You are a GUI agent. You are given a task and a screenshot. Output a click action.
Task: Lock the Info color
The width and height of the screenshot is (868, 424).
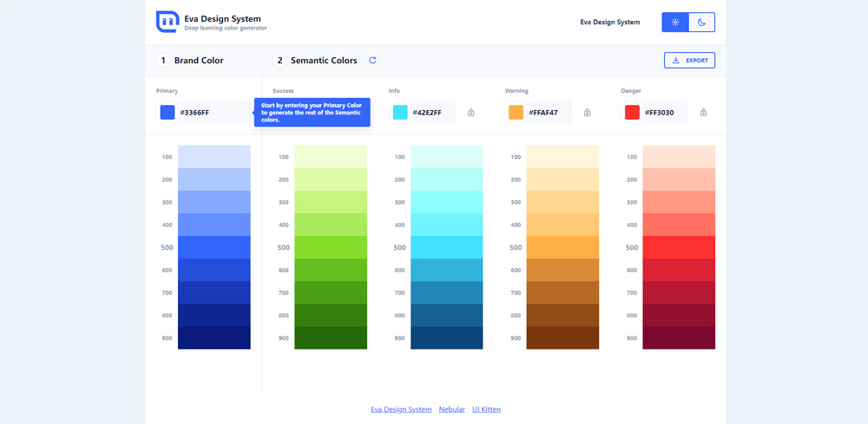point(471,113)
